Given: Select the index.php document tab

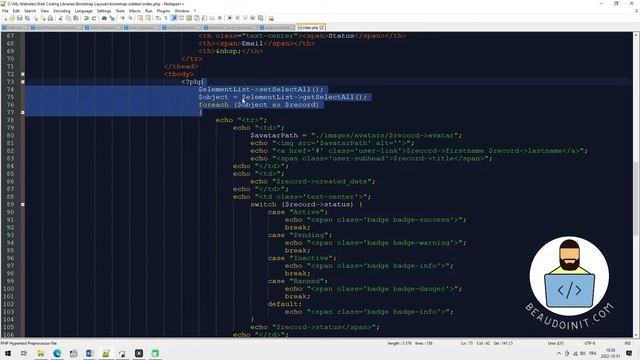Looking at the screenshot, I should point(310,27).
